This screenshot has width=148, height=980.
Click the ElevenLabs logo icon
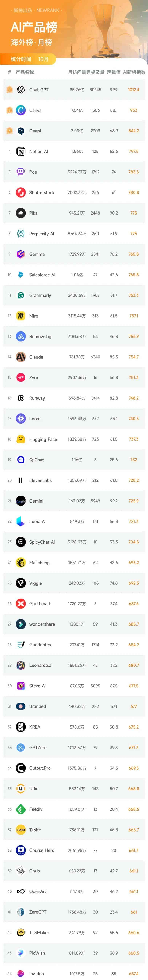tap(21, 480)
